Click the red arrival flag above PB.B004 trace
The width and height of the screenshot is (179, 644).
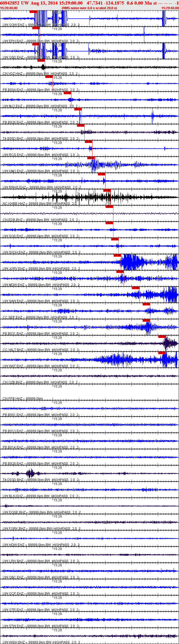[x=49, y=77]
